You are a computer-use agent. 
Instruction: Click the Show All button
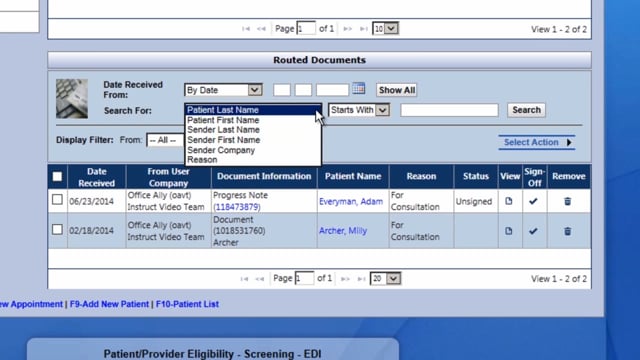point(397,90)
